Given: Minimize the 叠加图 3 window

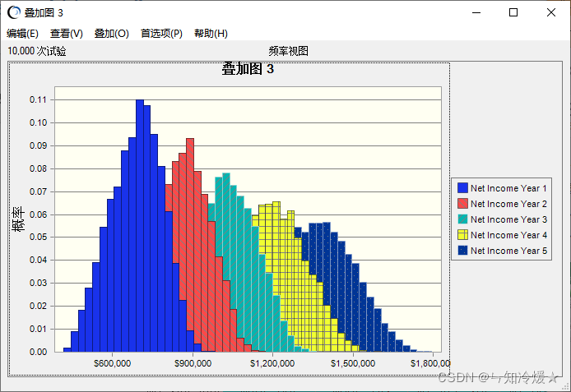Looking at the screenshot, I should (476, 12).
